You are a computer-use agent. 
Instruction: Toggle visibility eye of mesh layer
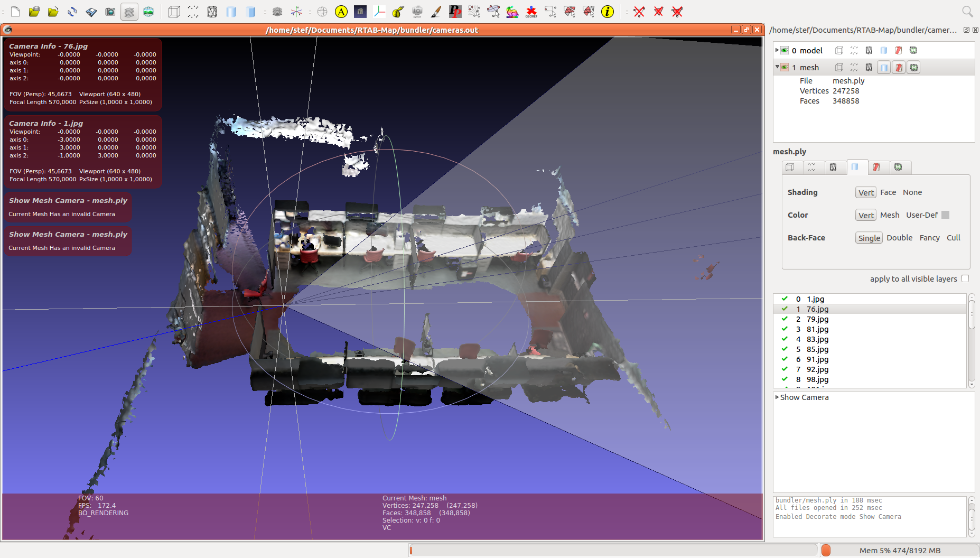785,68
